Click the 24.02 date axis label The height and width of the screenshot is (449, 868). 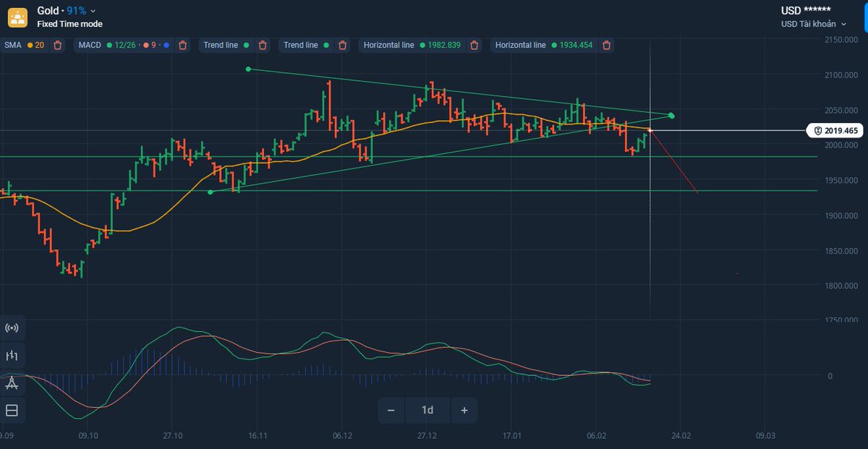[681, 436]
